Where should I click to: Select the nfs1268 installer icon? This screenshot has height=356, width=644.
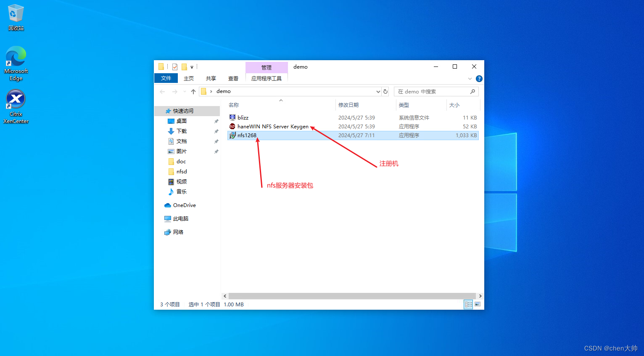232,135
